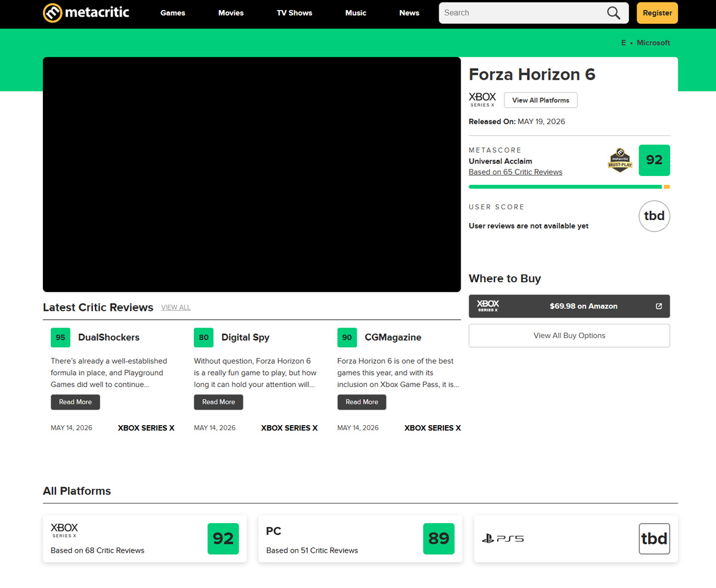Click the All Platforms heading
Viewport: 716px width, 588px height.
pos(77,491)
